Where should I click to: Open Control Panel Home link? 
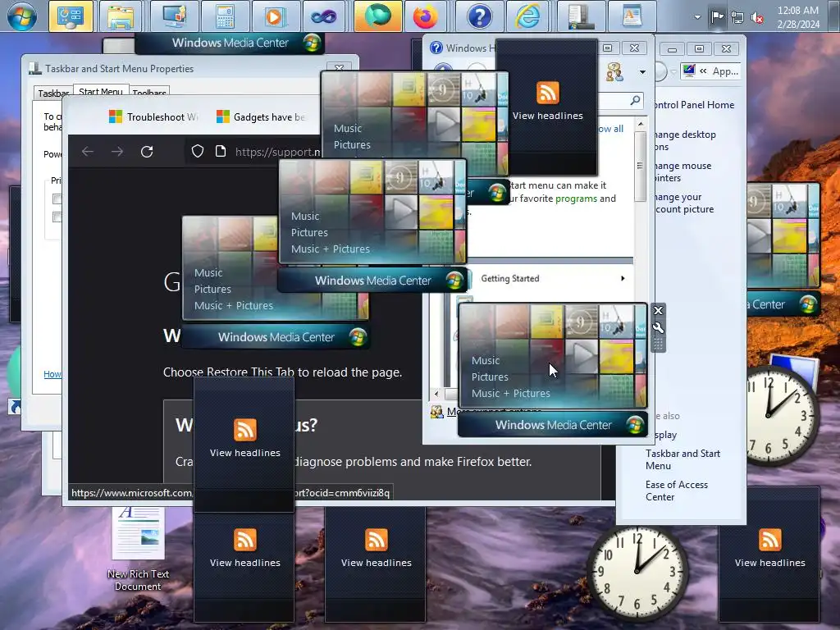click(694, 105)
